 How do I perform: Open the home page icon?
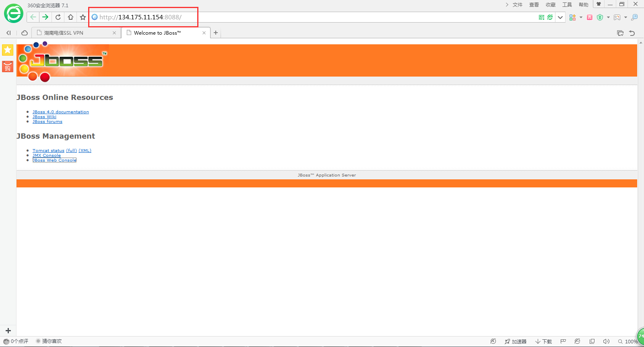[70, 17]
